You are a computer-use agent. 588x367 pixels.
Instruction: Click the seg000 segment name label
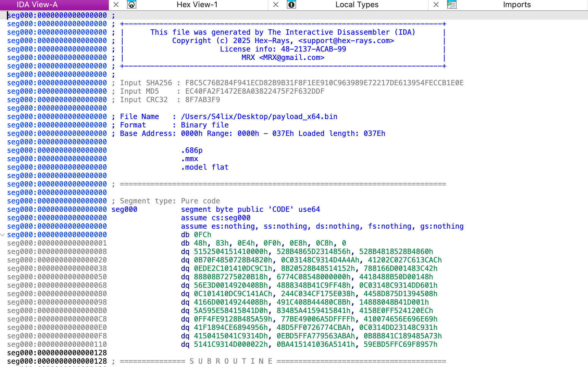tap(124, 209)
